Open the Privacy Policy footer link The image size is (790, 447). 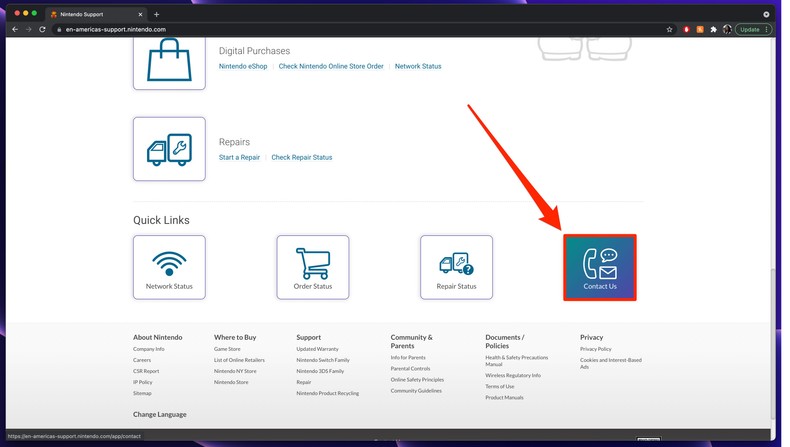(x=595, y=349)
